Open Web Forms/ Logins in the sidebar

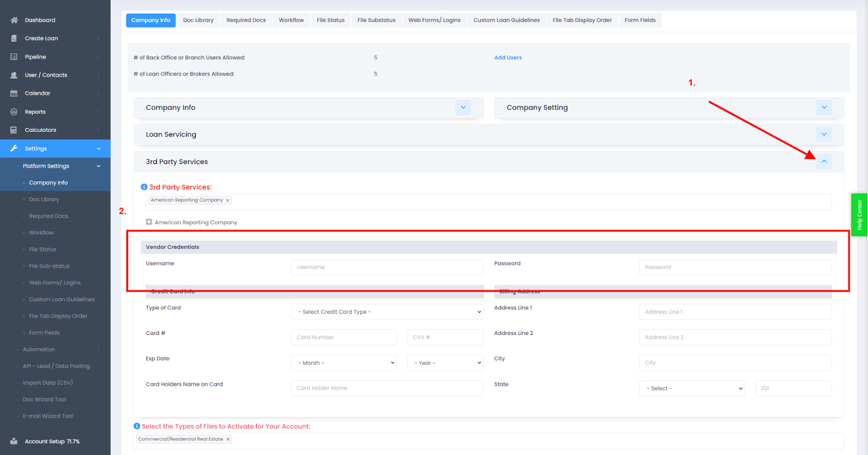55,283
